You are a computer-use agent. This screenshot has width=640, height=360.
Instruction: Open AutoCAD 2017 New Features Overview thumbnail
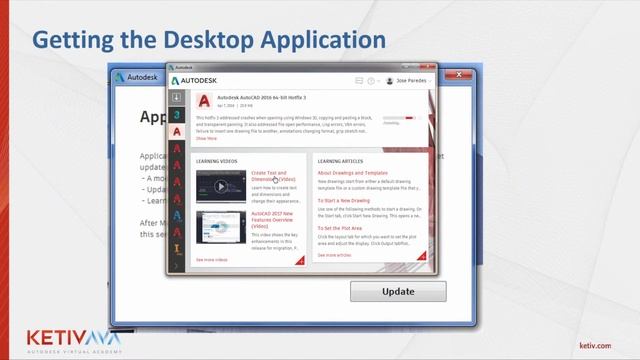[221, 227]
